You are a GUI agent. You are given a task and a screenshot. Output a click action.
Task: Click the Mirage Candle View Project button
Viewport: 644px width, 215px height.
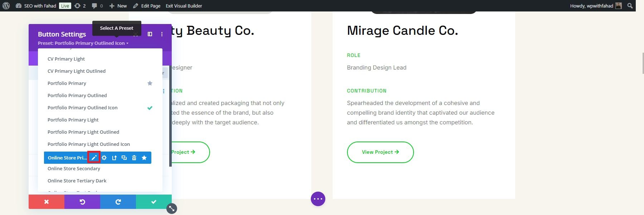pos(380,152)
